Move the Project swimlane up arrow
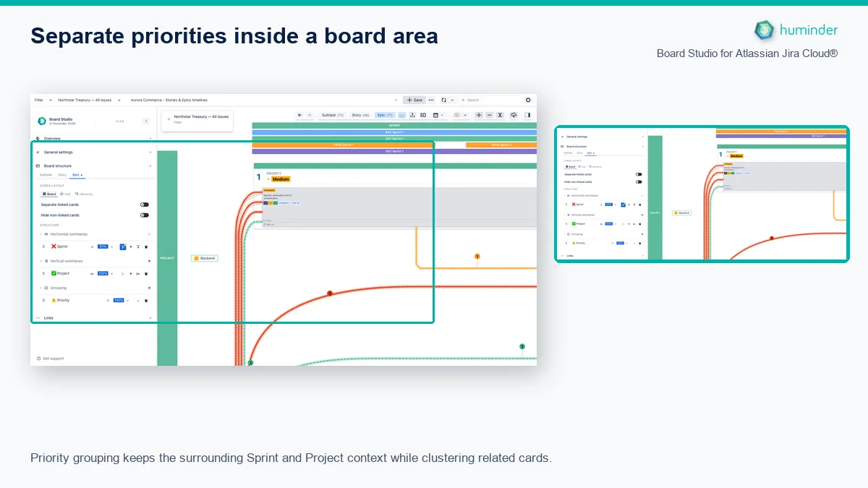Screen dimensions: 868x488 131,273
